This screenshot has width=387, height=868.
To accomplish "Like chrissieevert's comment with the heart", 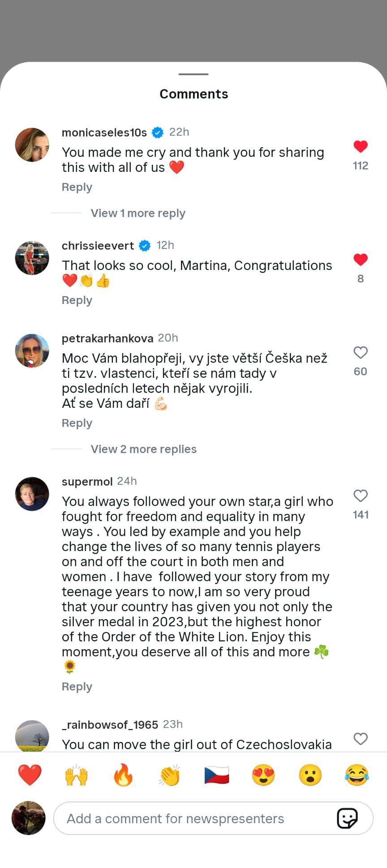I will point(361,259).
